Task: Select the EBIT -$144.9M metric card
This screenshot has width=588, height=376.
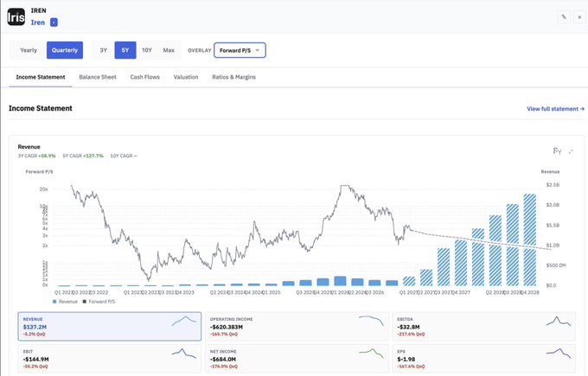Action: [110, 359]
